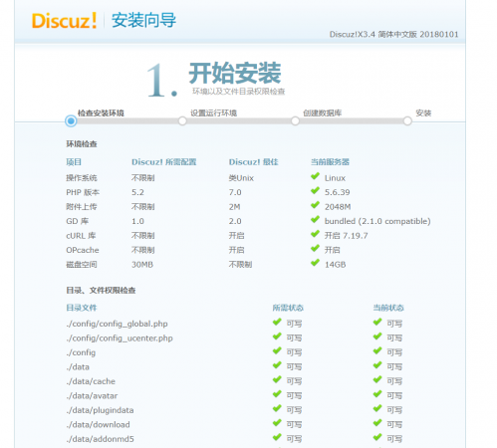
Task: Click the current-state checkmark for ./config/config_ucenter.php
Action: coord(377,336)
